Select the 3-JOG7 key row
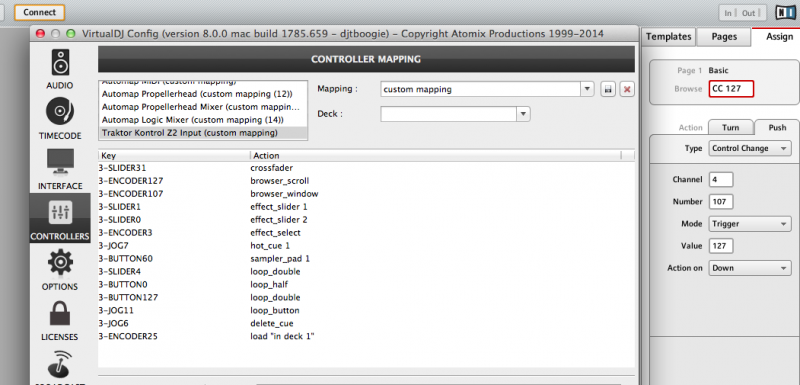800x385 pixels. (x=112, y=246)
